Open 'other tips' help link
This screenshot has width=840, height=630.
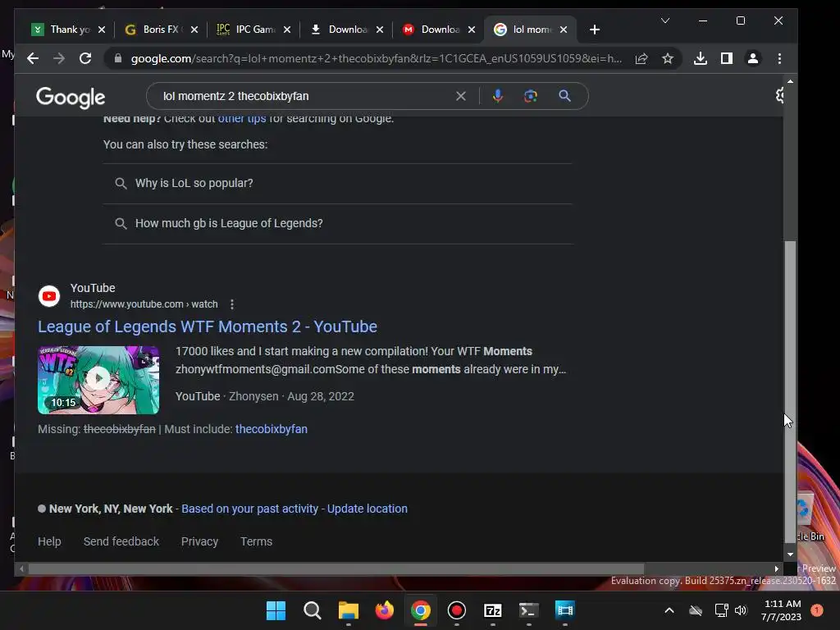tap(242, 118)
